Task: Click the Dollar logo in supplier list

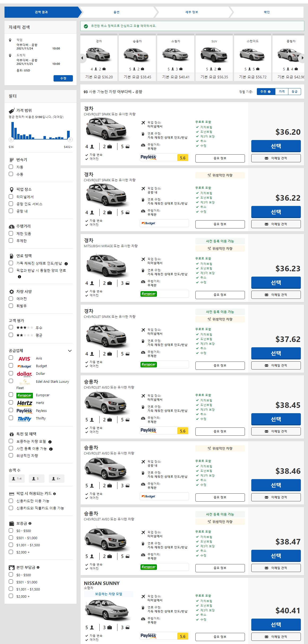Action: tap(24, 374)
